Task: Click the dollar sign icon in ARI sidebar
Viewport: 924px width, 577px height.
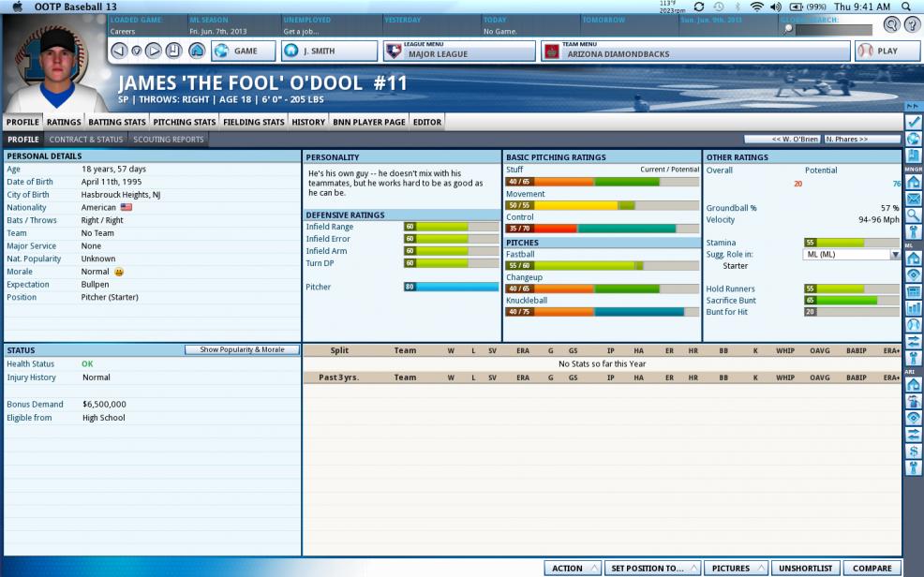Action: 914,451
